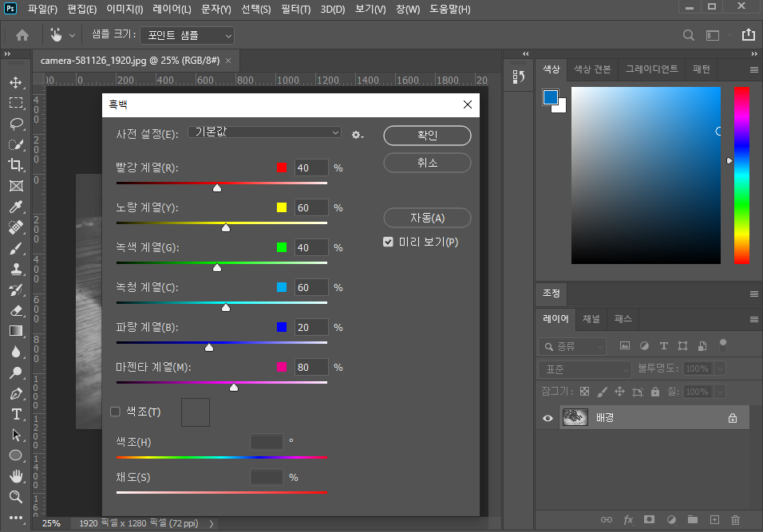Select the Pen tool

(16, 393)
